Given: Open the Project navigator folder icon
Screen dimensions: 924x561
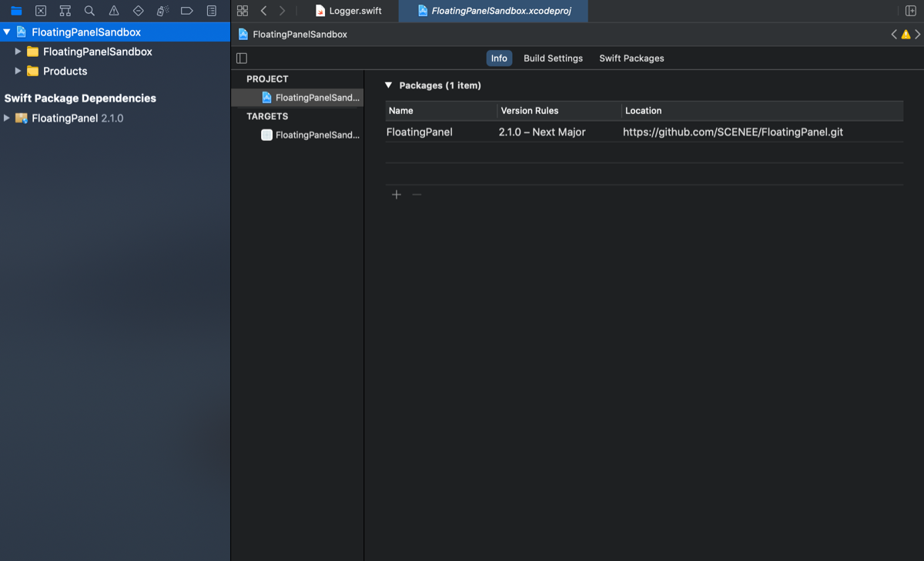Looking at the screenshot, I should (16, 11).
